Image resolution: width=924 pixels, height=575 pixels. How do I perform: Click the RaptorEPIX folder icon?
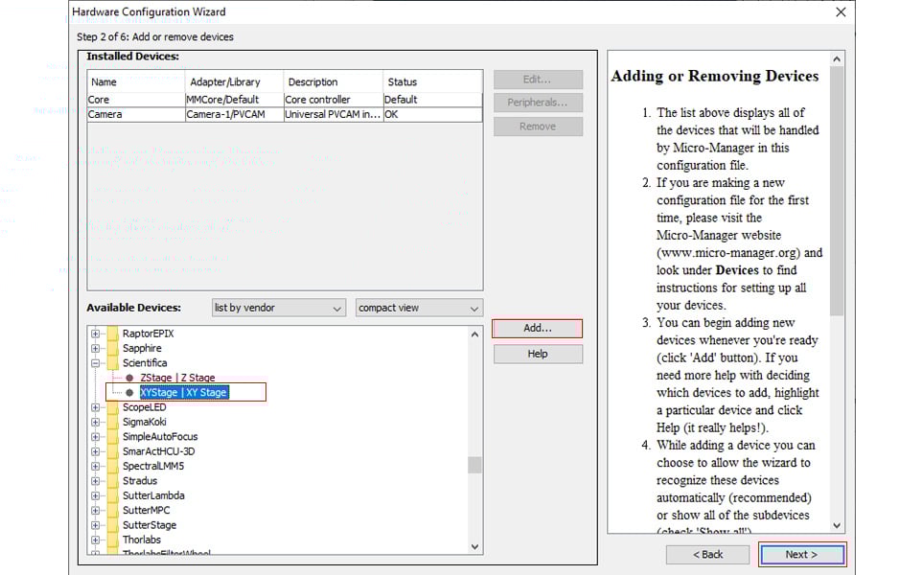[x=112, y=333]
